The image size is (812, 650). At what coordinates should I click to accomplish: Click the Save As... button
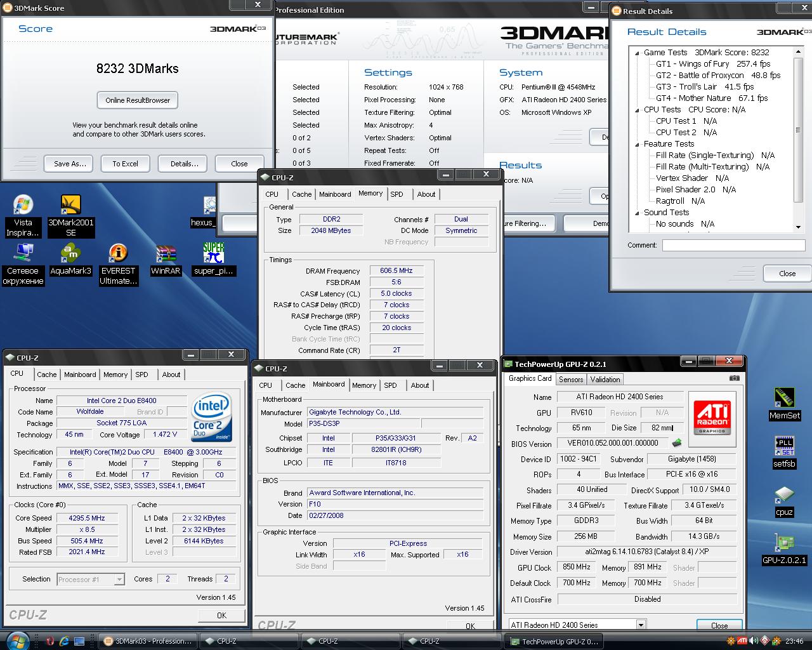70,164
